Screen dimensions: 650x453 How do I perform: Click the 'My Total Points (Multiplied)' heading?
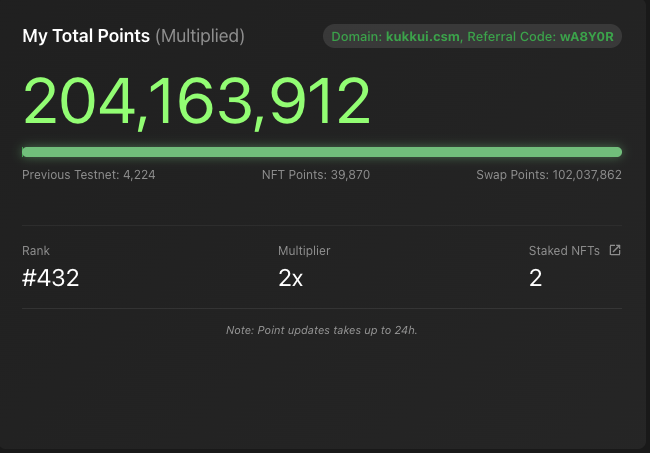133,36
